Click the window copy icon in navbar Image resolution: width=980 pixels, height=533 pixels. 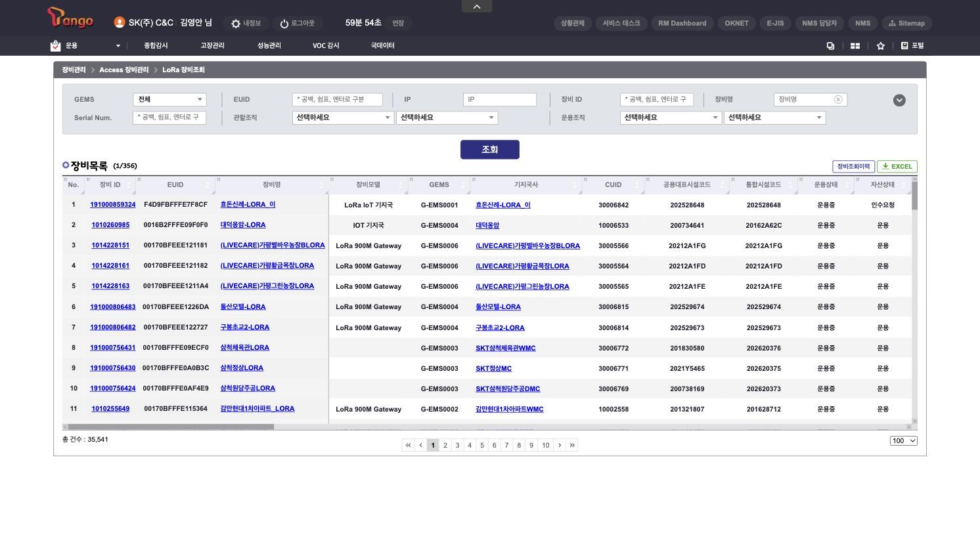tap(830, 46)
